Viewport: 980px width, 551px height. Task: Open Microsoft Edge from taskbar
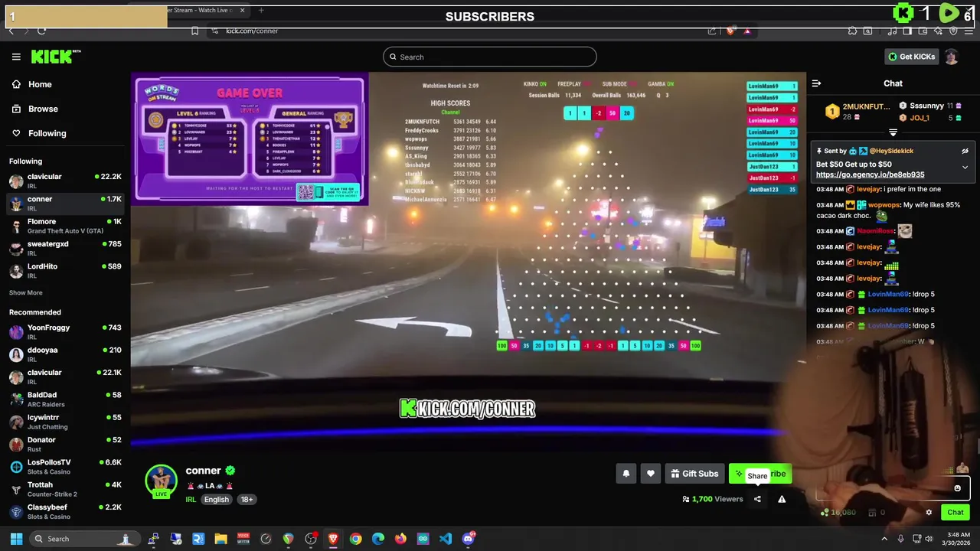(x=378, y=539)
